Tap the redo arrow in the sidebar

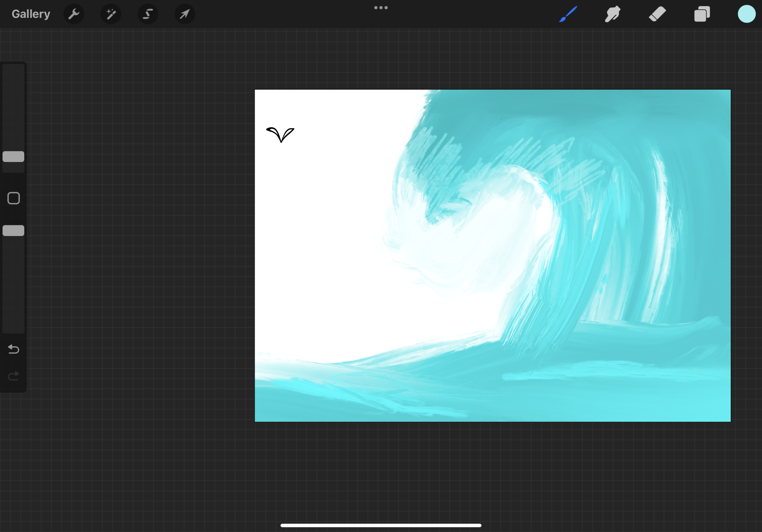point(13,376)
